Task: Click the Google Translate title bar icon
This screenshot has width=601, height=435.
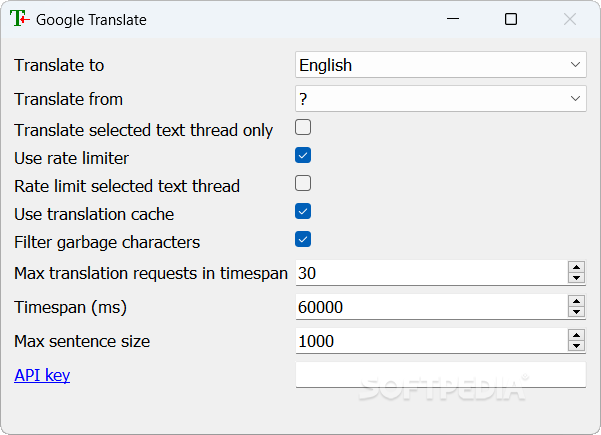Action: pyautogui.click(x=20, y=19)
